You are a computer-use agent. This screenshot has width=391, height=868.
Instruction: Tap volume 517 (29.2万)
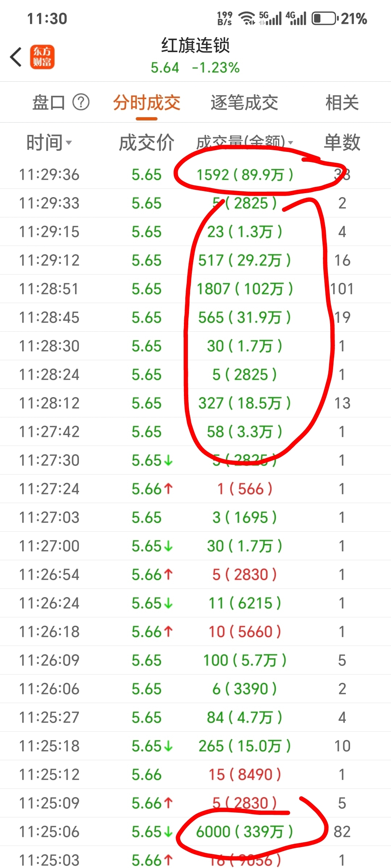pyautogui.click(x=245, y=260)
